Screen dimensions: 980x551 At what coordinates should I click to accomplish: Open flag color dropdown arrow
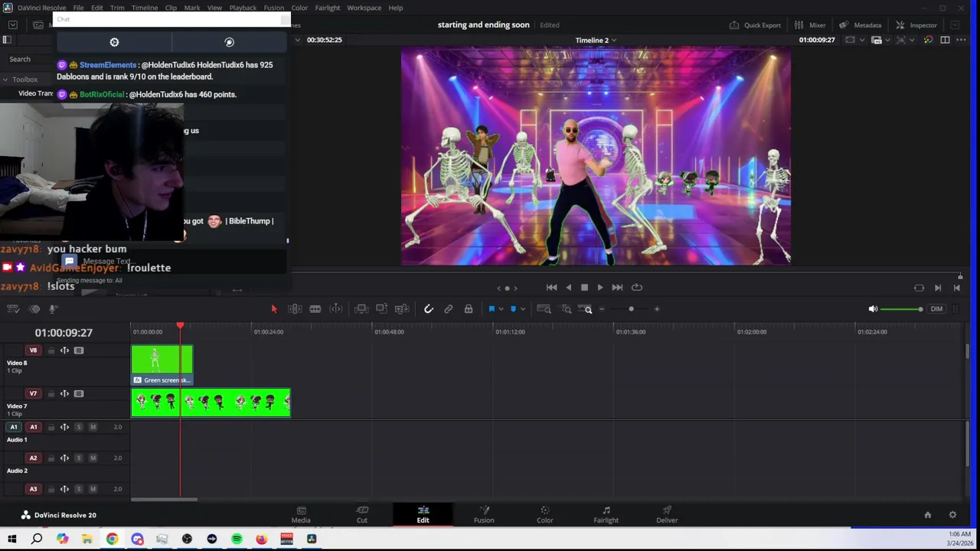501,309
